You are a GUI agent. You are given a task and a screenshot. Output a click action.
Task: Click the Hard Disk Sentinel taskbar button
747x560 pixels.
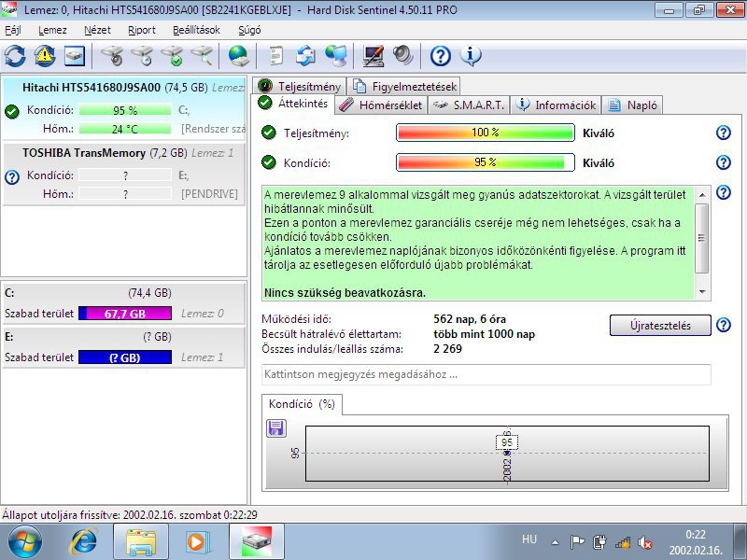tap(257, 542)
